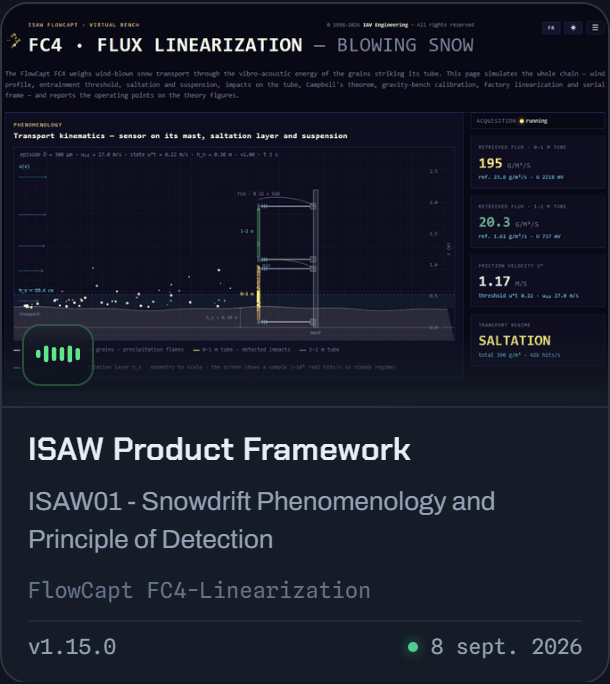The height and width of the screenshot is (684, 610).
Task: Click the green status dot beside date
Action: pyautogui.click(x=413, y=647)
